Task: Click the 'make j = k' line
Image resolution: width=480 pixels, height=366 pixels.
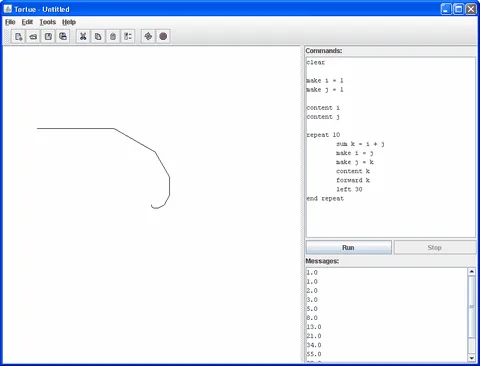Action: coord(355,162)
